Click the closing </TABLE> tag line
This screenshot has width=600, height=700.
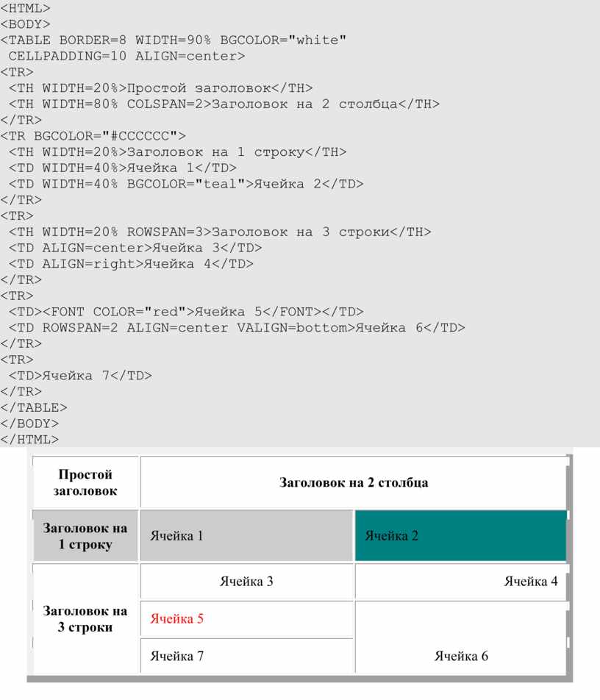[34, 407]
